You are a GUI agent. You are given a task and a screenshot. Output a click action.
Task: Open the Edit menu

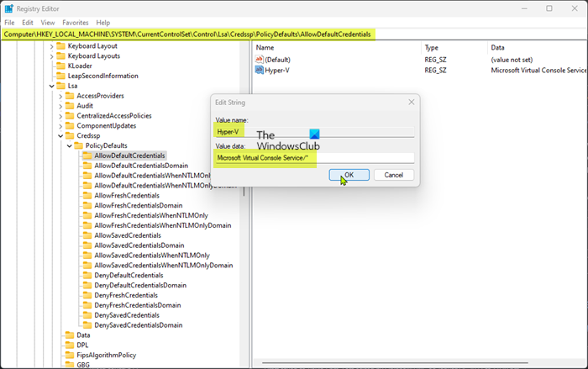tap(28, 23)
